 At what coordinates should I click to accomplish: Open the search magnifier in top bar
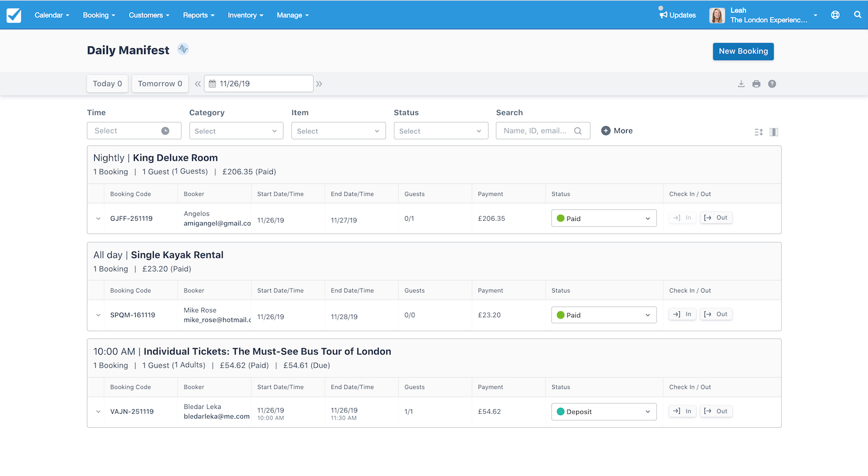858,15
